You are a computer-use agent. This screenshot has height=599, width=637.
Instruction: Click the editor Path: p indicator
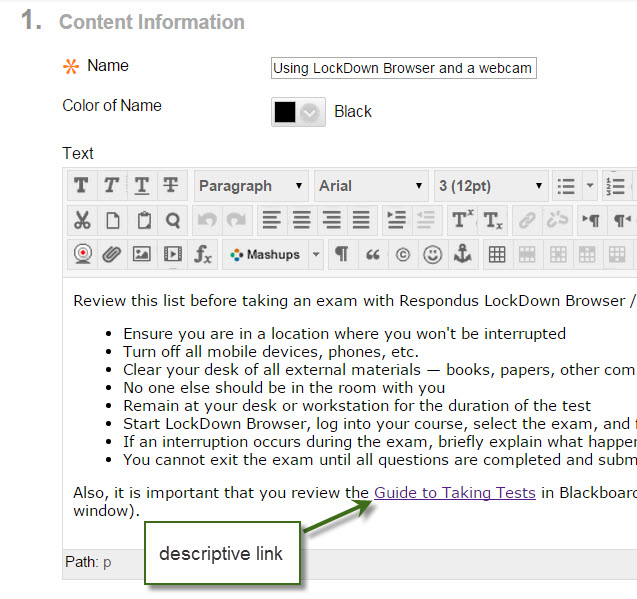[x=88, y=562]
